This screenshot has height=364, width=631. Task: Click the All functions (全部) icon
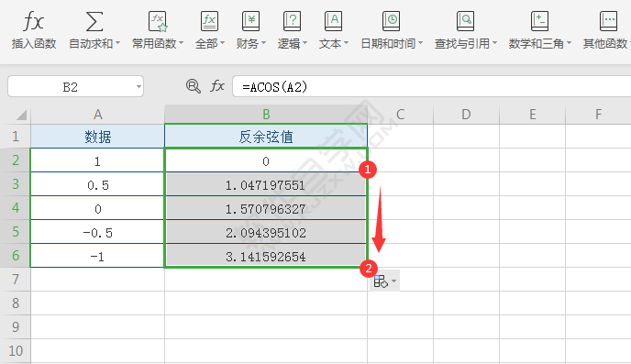[x=209, y=22]
